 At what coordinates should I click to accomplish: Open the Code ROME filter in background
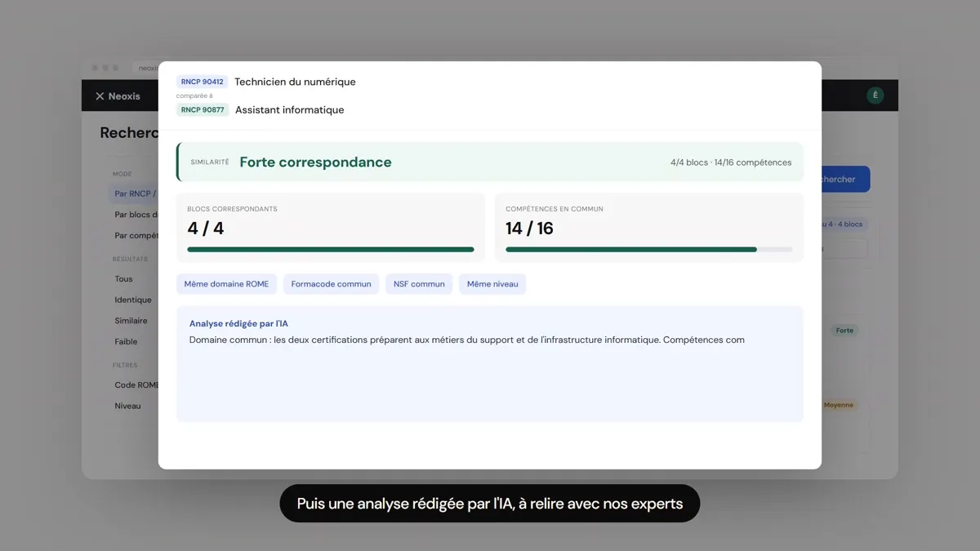(136, 384)
